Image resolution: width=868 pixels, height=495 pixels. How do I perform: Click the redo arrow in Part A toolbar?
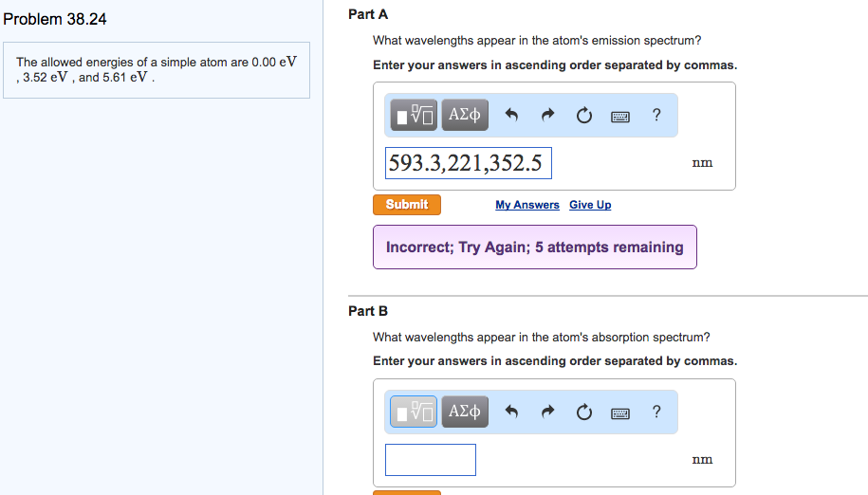[548, 117]
